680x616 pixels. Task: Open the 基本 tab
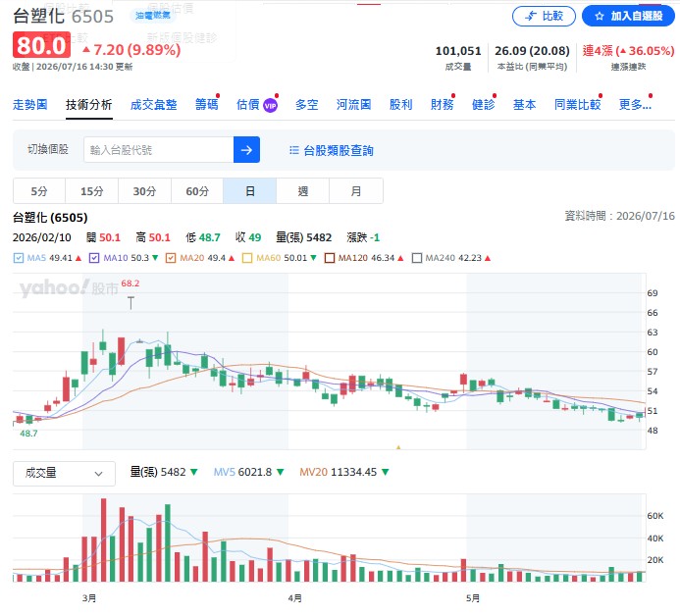pos(524,105)
